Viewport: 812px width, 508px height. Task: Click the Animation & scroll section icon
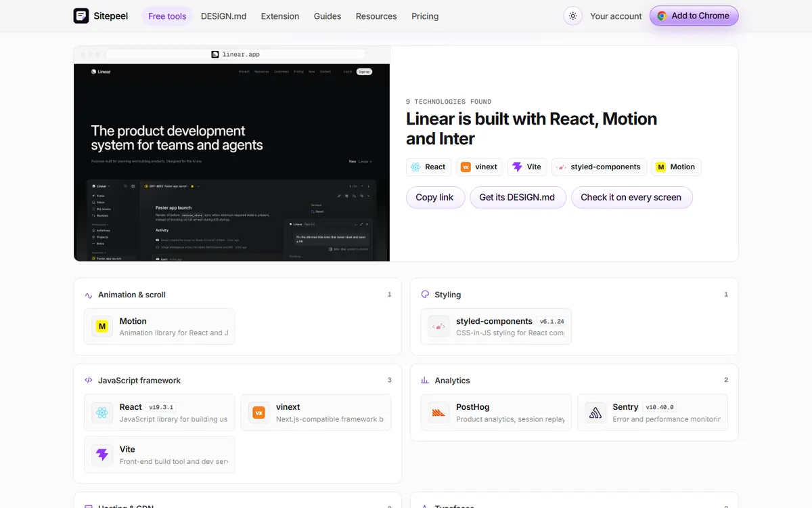(x=89, y=295)
